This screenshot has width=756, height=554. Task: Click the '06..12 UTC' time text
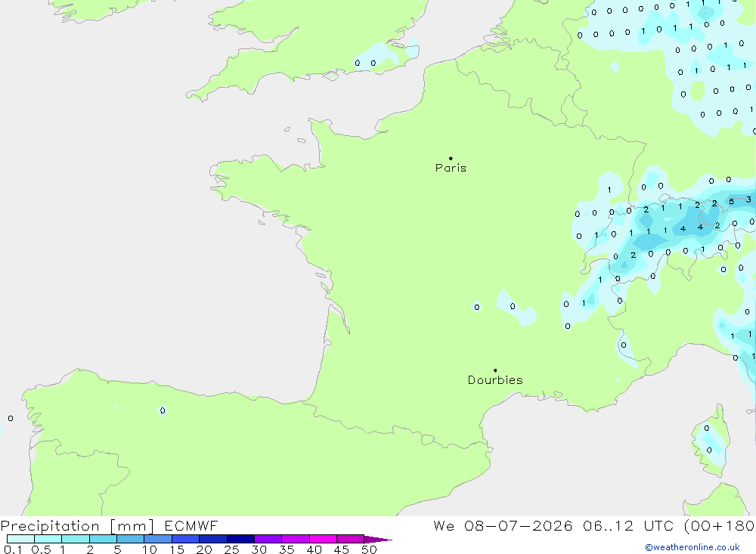point(627,526)
